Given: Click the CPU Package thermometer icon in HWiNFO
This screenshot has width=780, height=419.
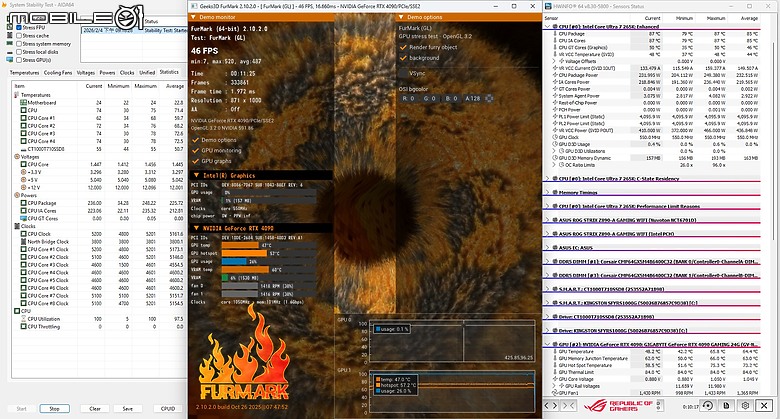Looking at the screenshot, I should point(554,34).
